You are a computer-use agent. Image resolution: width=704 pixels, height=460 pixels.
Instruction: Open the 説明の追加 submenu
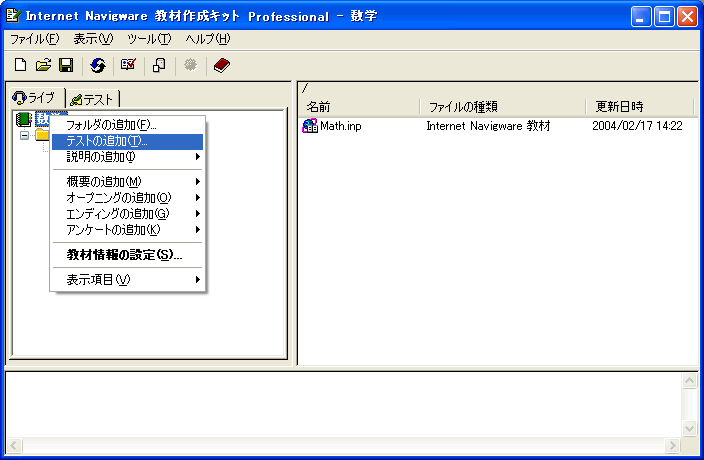click(128, 157)
